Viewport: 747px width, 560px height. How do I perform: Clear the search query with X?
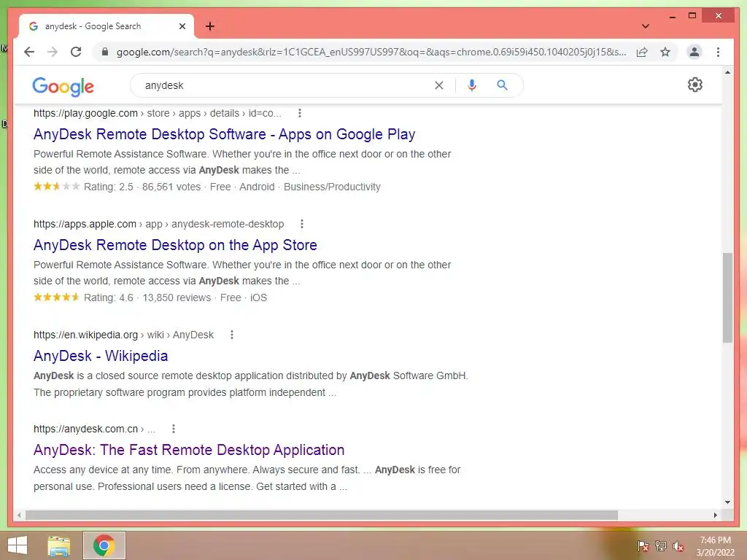438,85
